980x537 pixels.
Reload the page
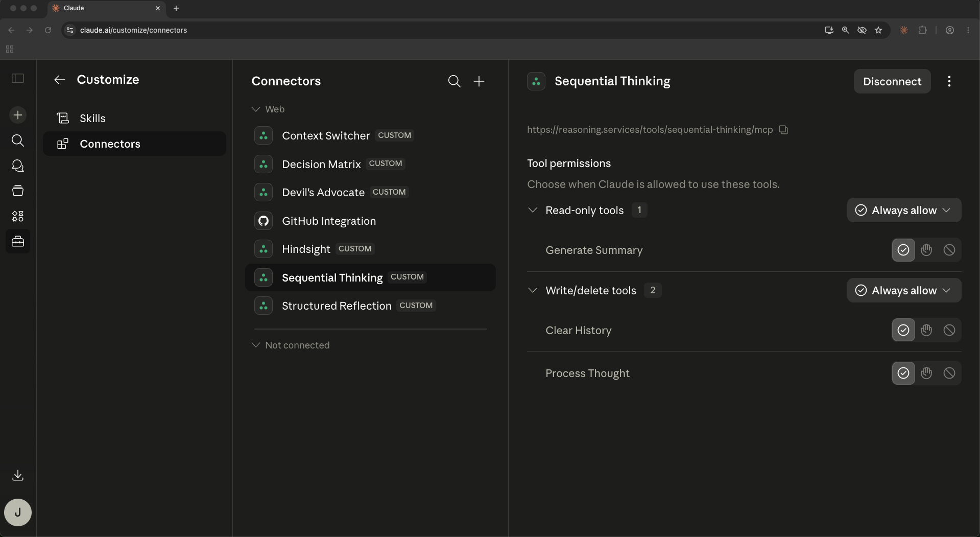click(48, 30)
